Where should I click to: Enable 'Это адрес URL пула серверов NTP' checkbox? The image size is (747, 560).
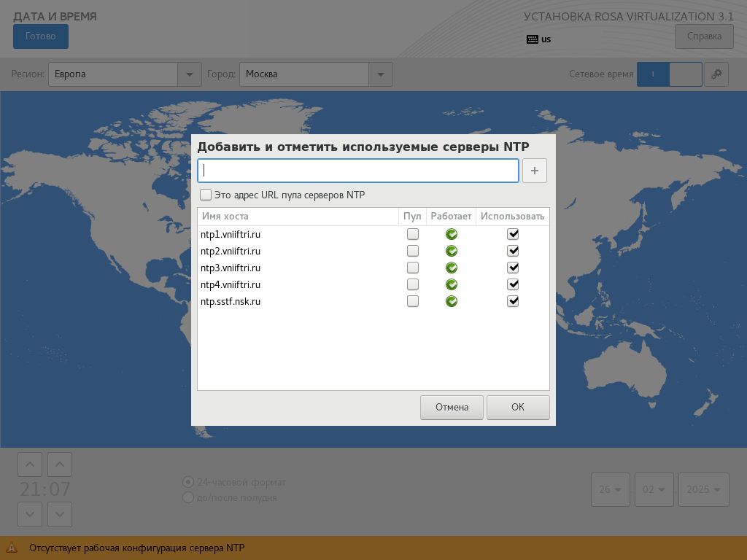(206, 195)
